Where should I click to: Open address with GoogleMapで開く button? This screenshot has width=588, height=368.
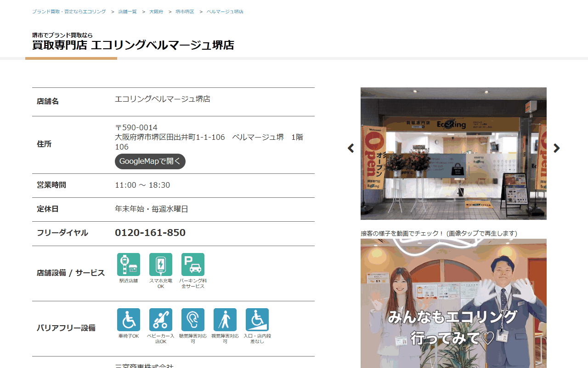150,161
